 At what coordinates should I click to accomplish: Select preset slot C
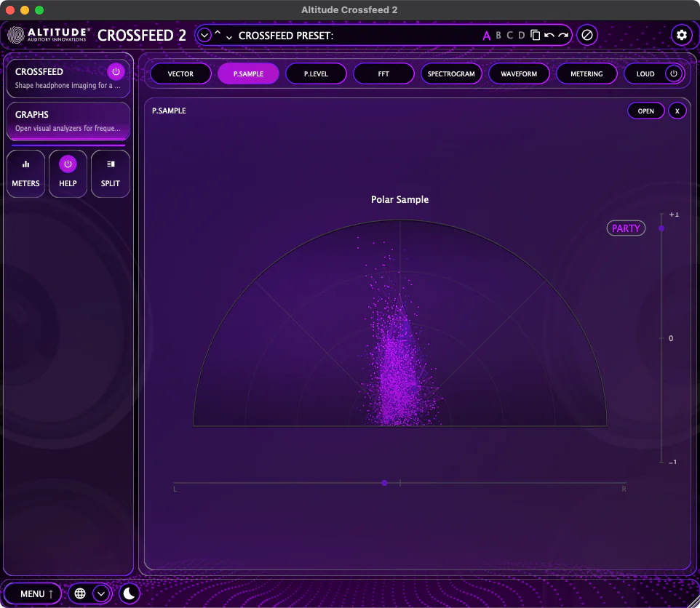point(510,35)
